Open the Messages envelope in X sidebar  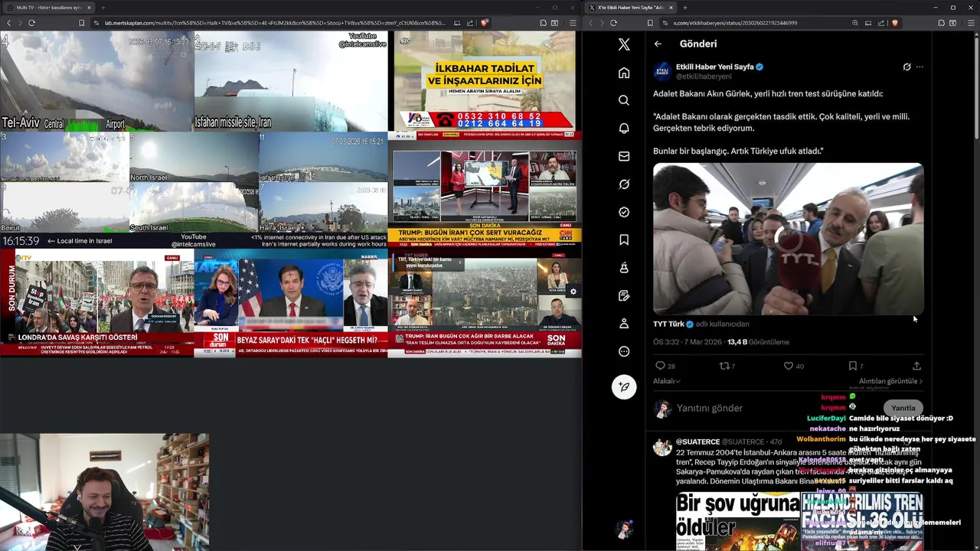(x=624, y=156)
